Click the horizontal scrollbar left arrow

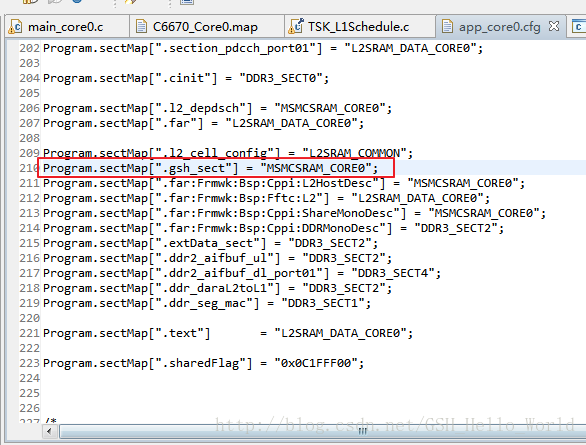pyautogui.click(x=49, y=432)
